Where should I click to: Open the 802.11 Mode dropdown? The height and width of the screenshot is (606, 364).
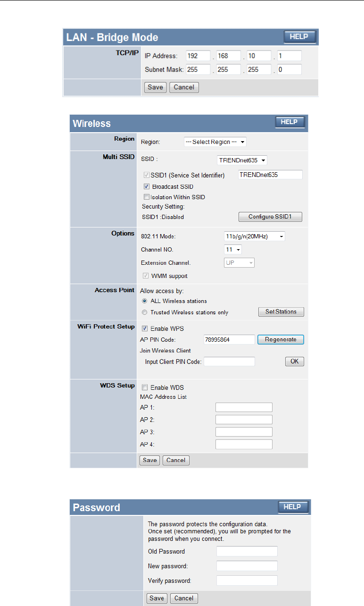(x=255, y=236)
